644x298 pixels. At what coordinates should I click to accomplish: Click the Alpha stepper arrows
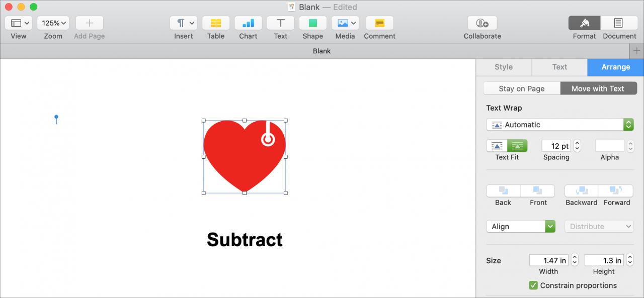[x=630, y=146]
